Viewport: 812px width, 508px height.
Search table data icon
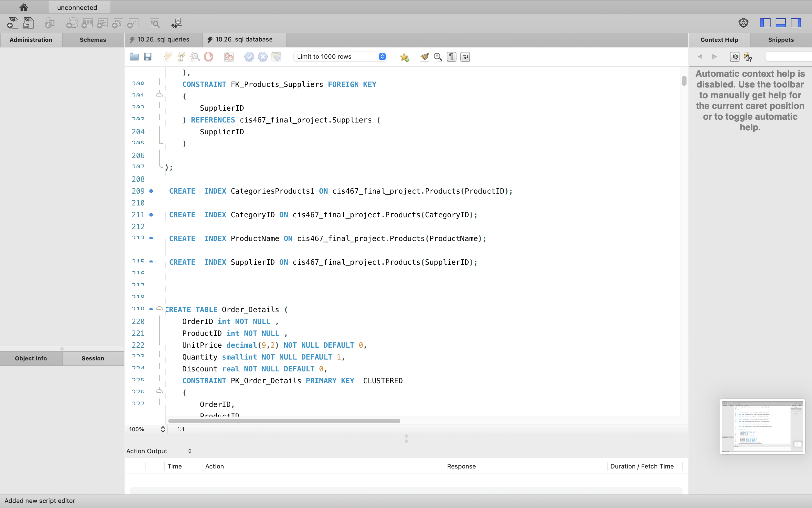click(155, 23)
